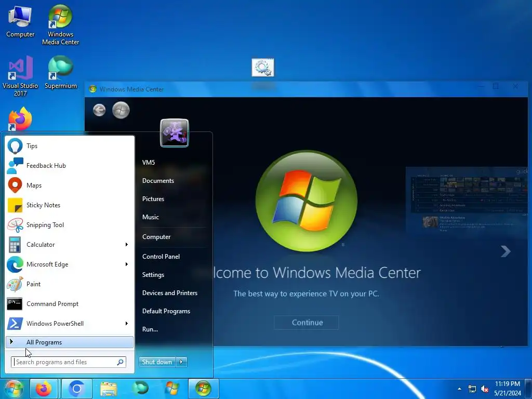Screen dimensions: 532x399
Task: Open Music from Start menu
Action: pyautogui.click(x=151, y=217)
